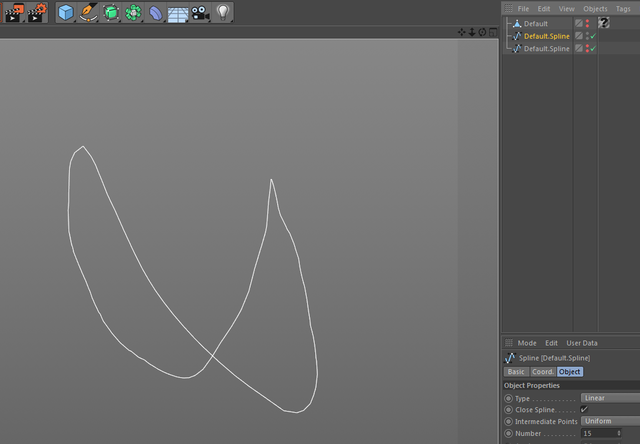
Task: Click the layer square of unselected Default.Spline
Action: tap(579, 48)
